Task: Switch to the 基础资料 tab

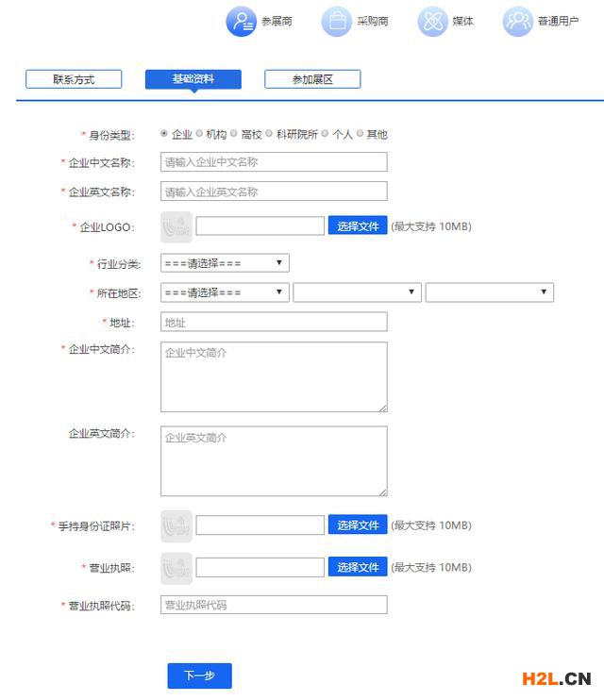Action: (193, 79)
